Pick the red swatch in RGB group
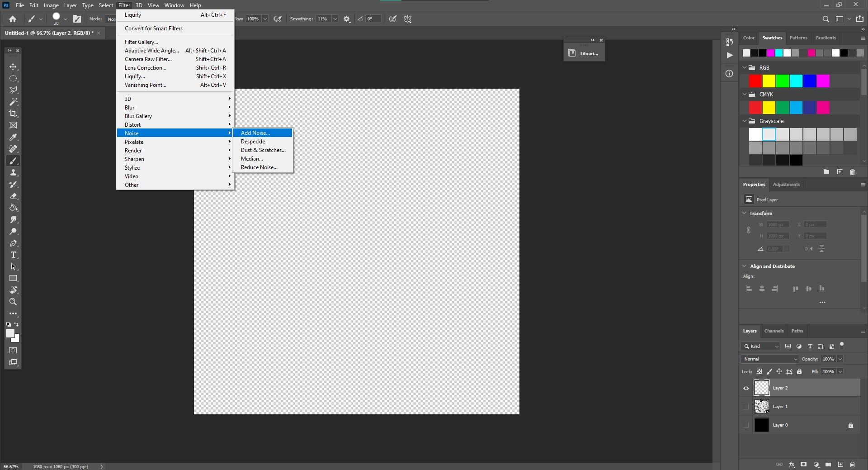 point(755,81)
